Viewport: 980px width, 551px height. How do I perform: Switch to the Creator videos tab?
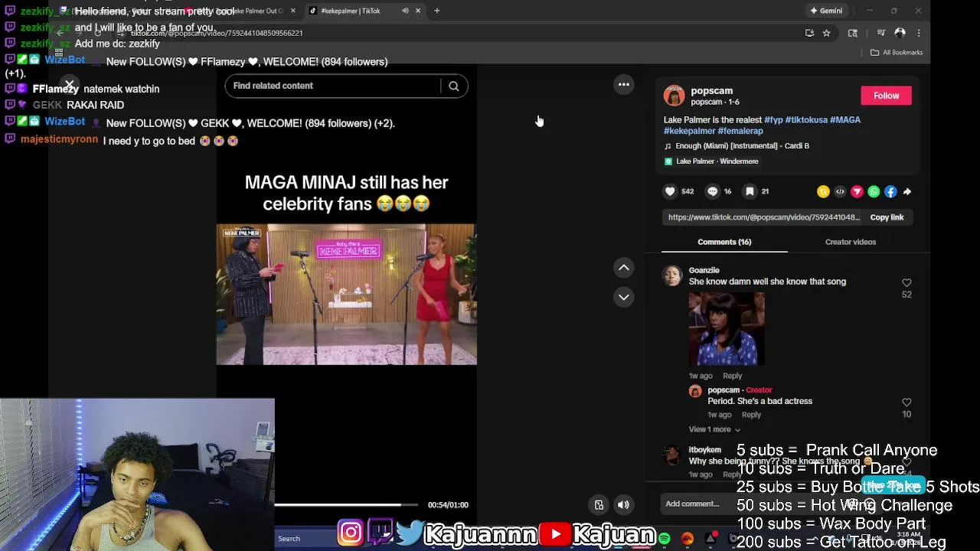[x=850, y=242]
